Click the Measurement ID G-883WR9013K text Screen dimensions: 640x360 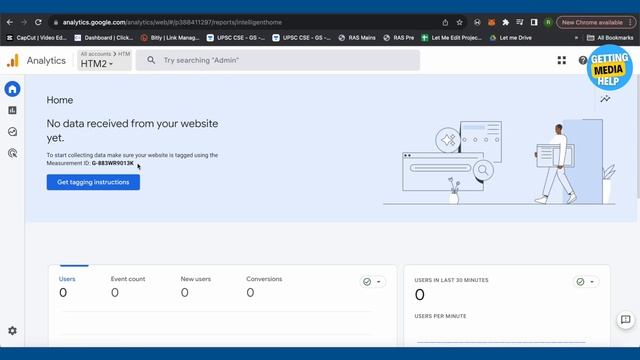(113, 163)
